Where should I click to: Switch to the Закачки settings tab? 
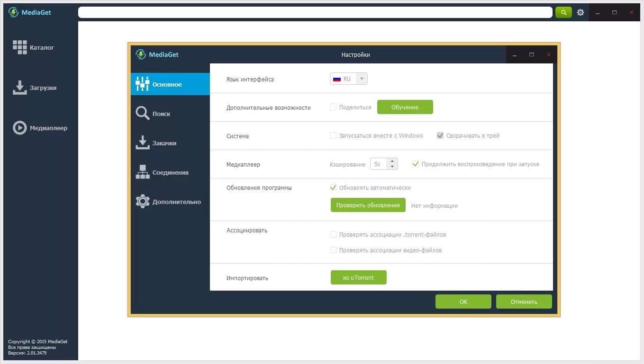point(170,143)
